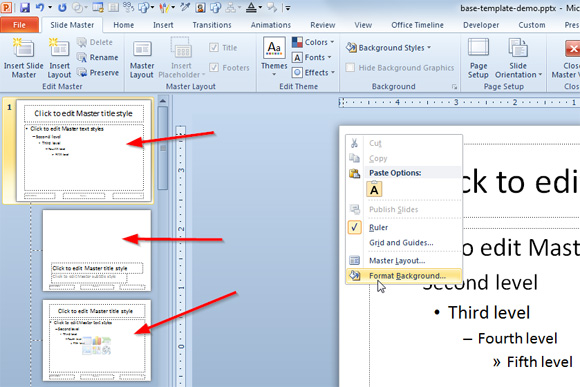
Task: Open the Animations tab
Action: point(271,25)
